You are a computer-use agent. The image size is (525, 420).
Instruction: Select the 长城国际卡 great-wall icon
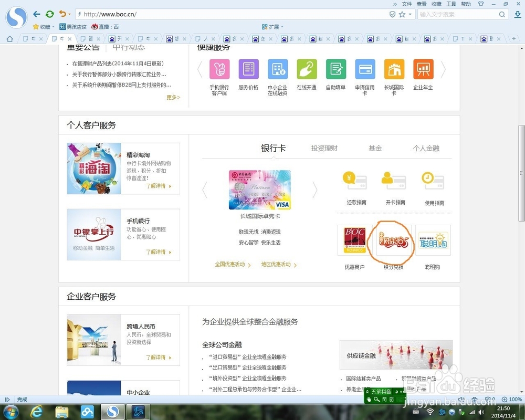394,69
